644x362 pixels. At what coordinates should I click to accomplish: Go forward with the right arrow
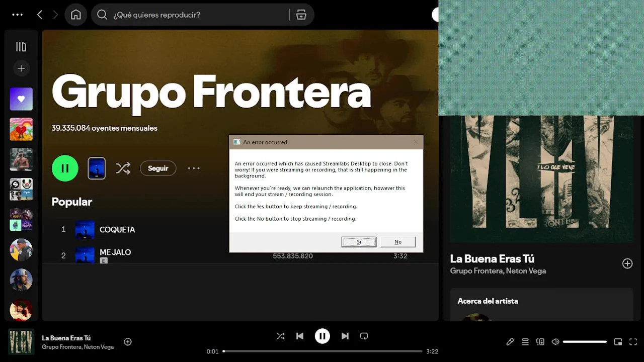pos(55,15)
